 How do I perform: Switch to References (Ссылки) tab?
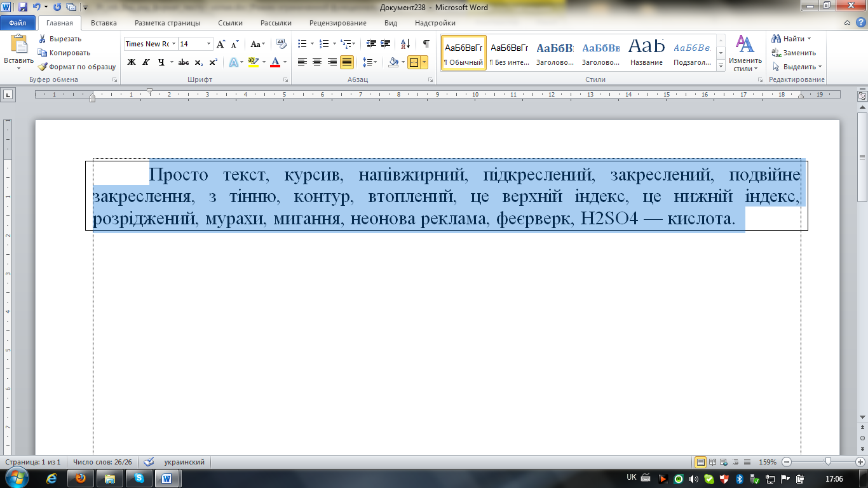pos(230,23)
